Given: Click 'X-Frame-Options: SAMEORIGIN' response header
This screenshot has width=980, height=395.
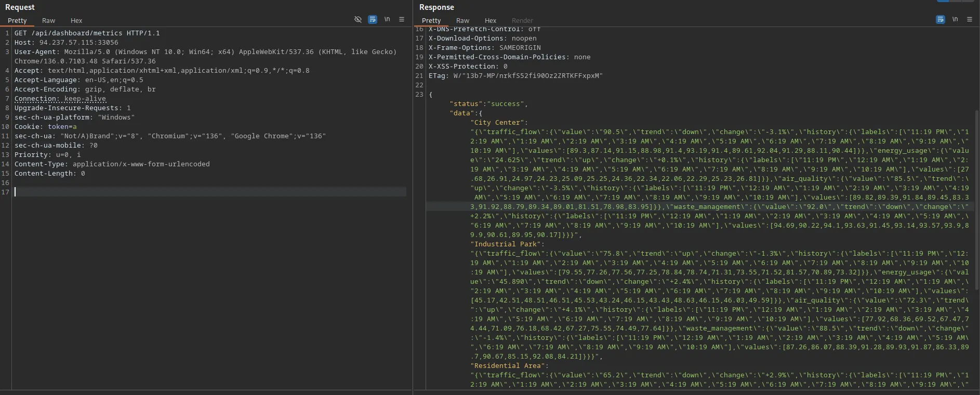Looking at the screenshot, I should point(485,48).
